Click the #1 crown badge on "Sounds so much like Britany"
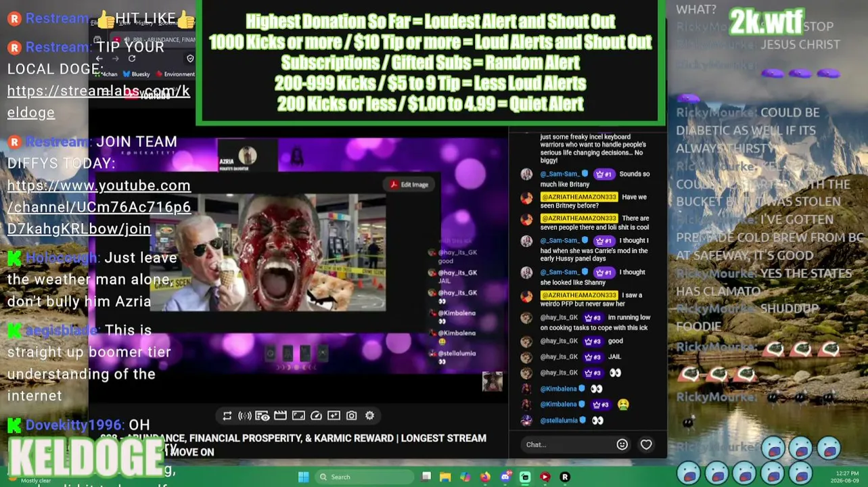 tap(603, 175)
